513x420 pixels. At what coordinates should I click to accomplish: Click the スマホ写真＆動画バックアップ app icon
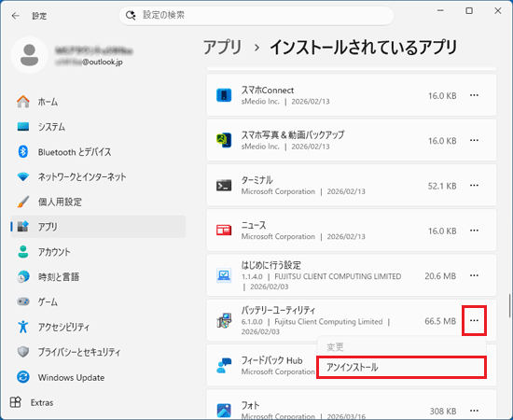pos(224,140)
